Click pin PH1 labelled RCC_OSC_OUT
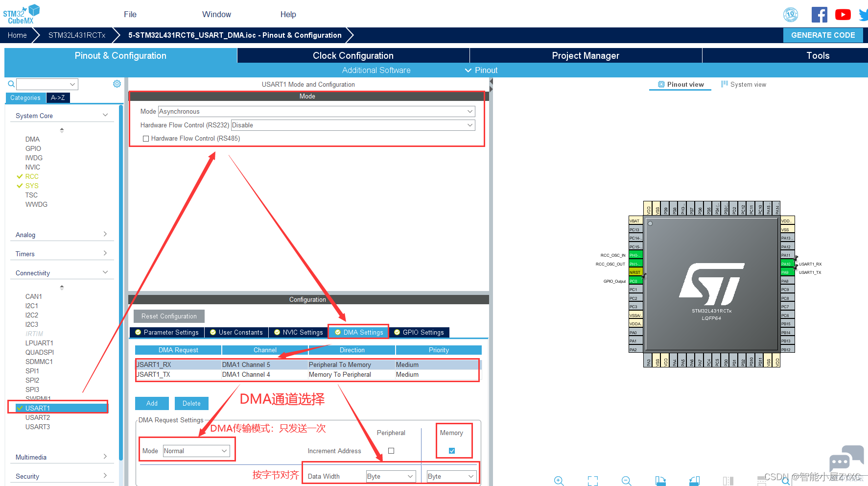The width and height of the screenshot is (868, 486). (x=635, y=264)
